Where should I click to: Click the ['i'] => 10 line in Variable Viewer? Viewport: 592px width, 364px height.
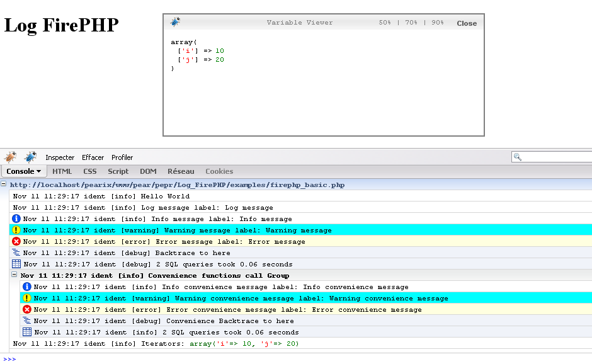click(x=201, y=50)
